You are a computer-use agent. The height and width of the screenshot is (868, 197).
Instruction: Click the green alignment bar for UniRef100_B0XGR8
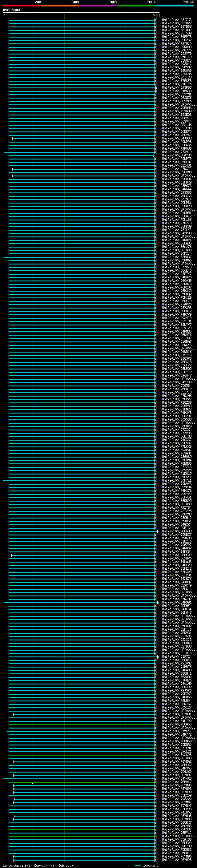pyautogui.click(x=82, y=755)
